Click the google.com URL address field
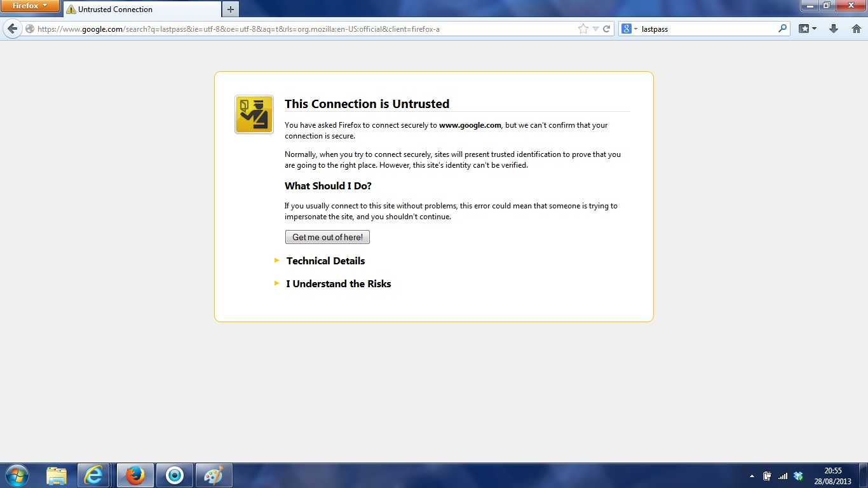 (305, 29)
